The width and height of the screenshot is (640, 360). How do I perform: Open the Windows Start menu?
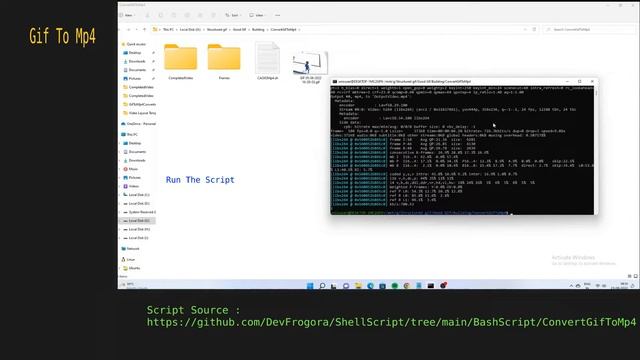pyautogui.click(x=310, y=286)
